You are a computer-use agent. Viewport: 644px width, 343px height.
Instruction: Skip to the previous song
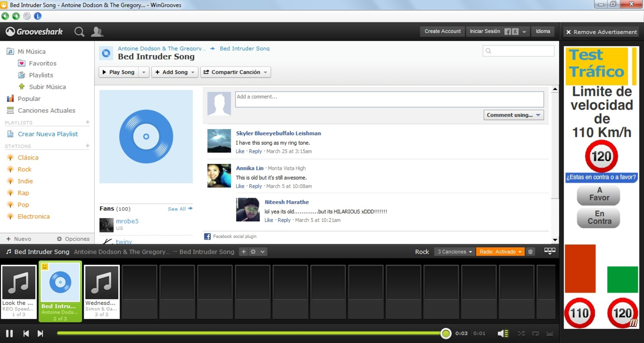(26, 333)
